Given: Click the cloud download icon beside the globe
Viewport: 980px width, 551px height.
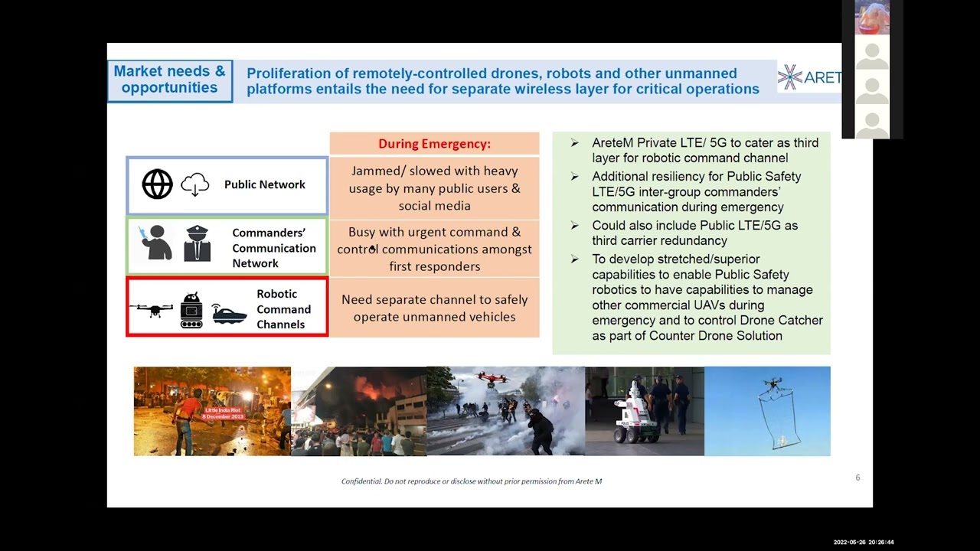Looking at the screenshot, I should tap(195, 184).
